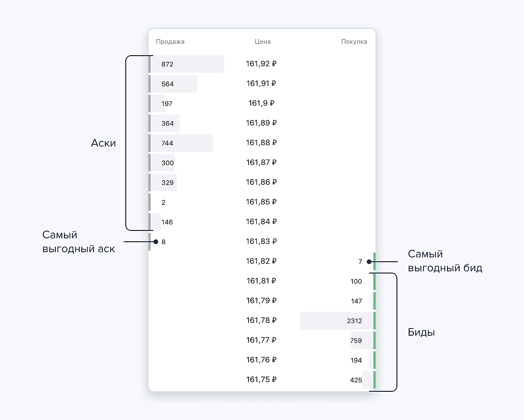Screen dimensions: 524x420
Task: Click the Цена column header
Action: 262,42
